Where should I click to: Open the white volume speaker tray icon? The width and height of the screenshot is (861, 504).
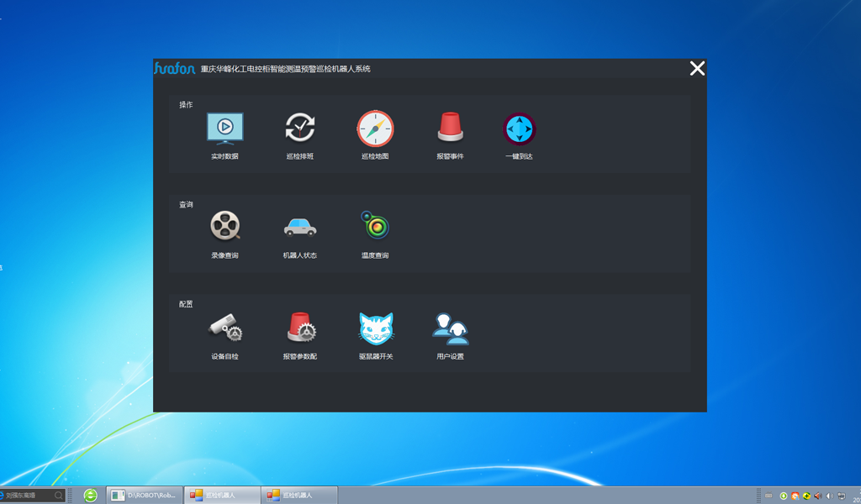pos(830,496)
